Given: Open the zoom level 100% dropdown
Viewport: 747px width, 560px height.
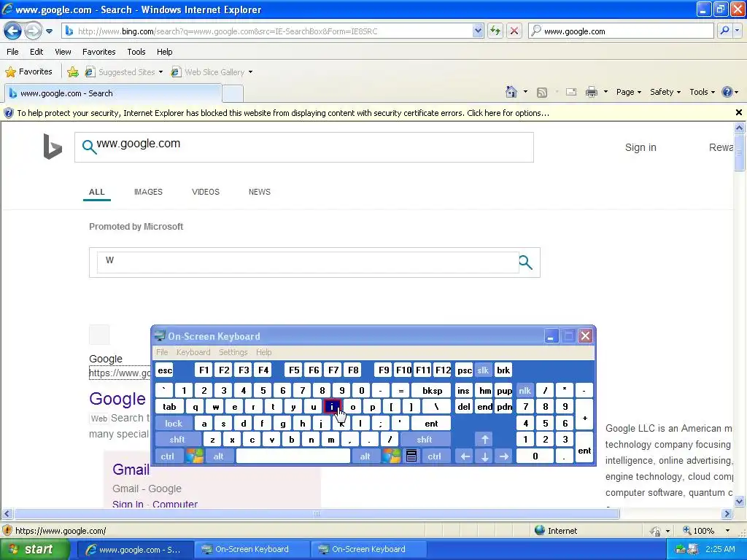Looking at the screenshot, I should (727, 531).
